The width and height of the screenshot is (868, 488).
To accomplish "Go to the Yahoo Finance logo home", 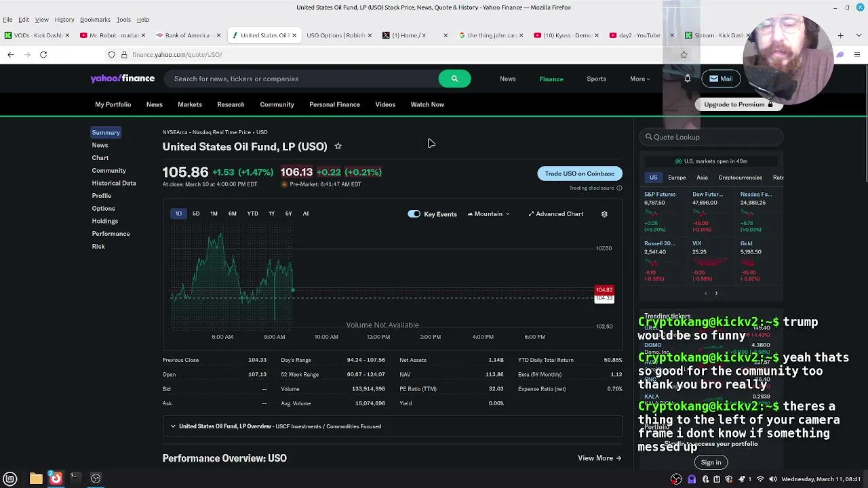I will click(x=123, y=79).
